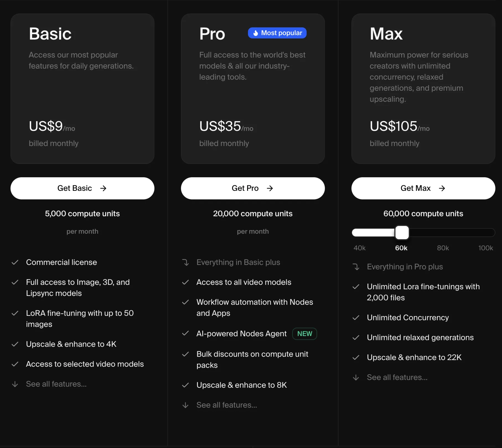The width and height of the screenshot is (502, 448).
Task: Click the NEW badge next to Nodes Agent
Action: click(x=304, y=334)
